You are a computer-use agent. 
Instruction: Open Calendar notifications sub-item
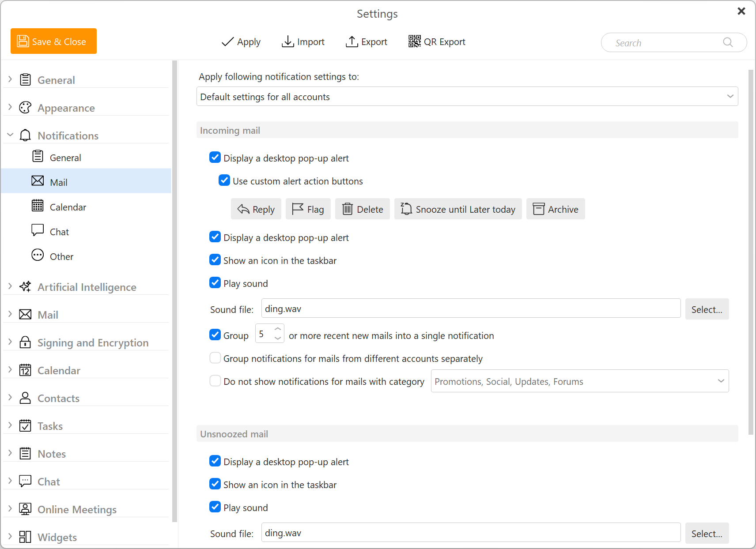[x=86, y=206]
